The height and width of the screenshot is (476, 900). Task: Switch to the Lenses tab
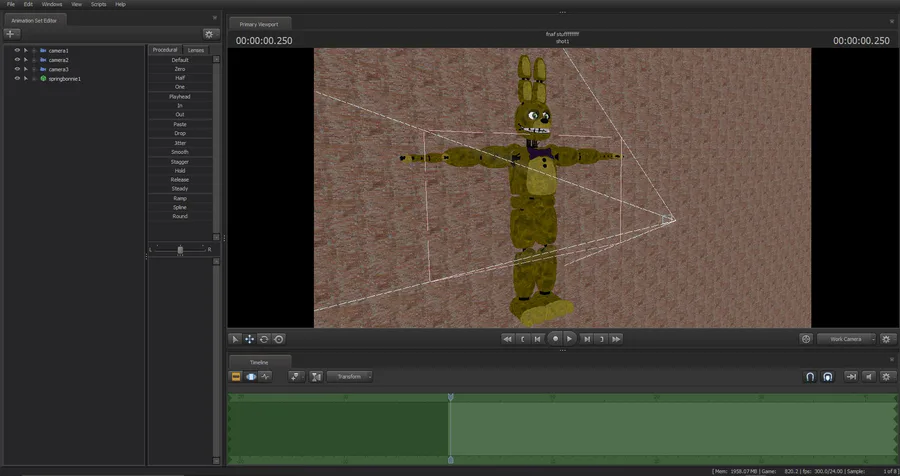196,50
